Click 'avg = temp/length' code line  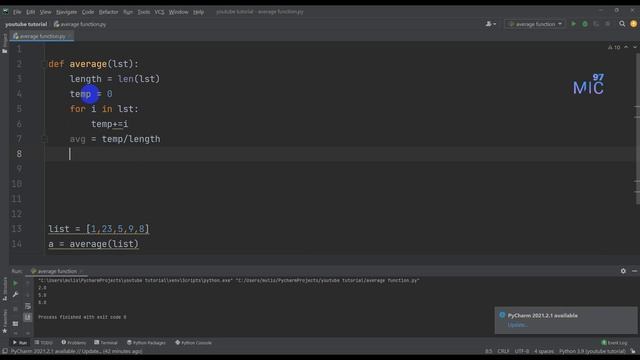coord(115,139)
